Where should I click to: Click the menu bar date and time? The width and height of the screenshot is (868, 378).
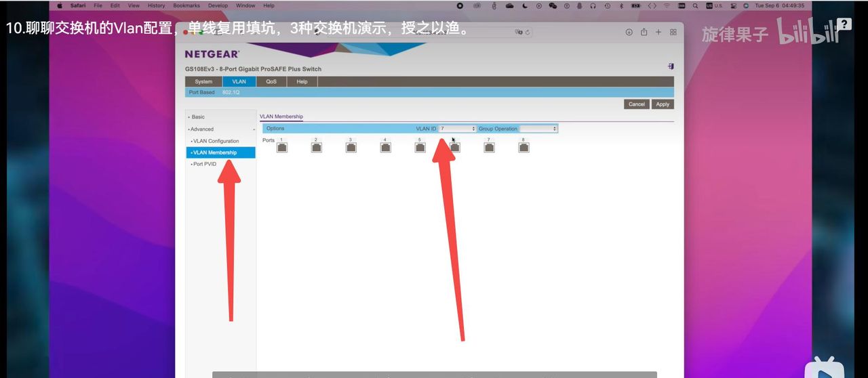780,5
